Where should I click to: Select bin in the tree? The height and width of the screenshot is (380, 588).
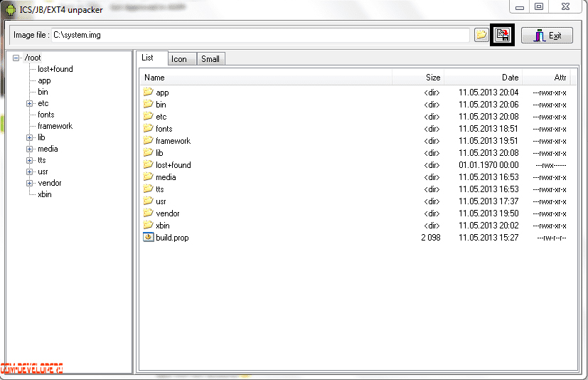43,92
